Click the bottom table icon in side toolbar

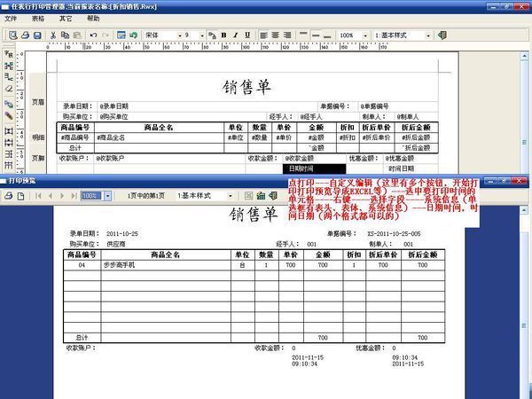(9, 165)
